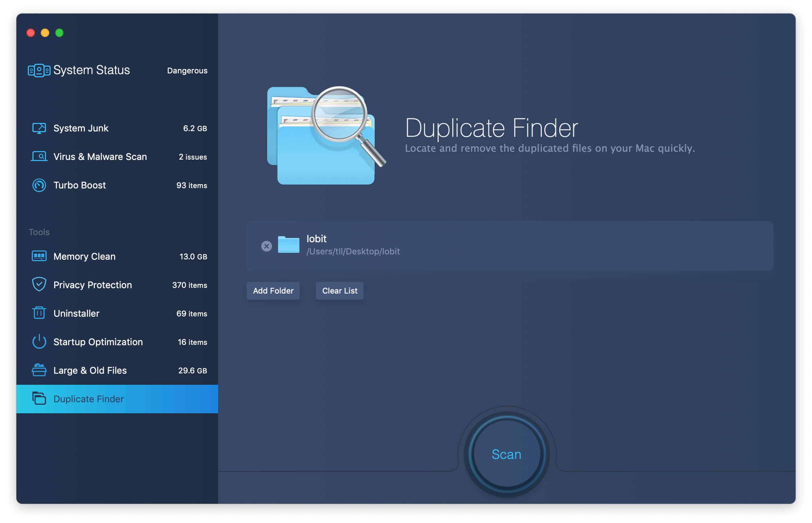Image resolution: width=812 pixels, height=523 pixels.
Task: Select the Turbo Boost tool
Action: point(79,185)
